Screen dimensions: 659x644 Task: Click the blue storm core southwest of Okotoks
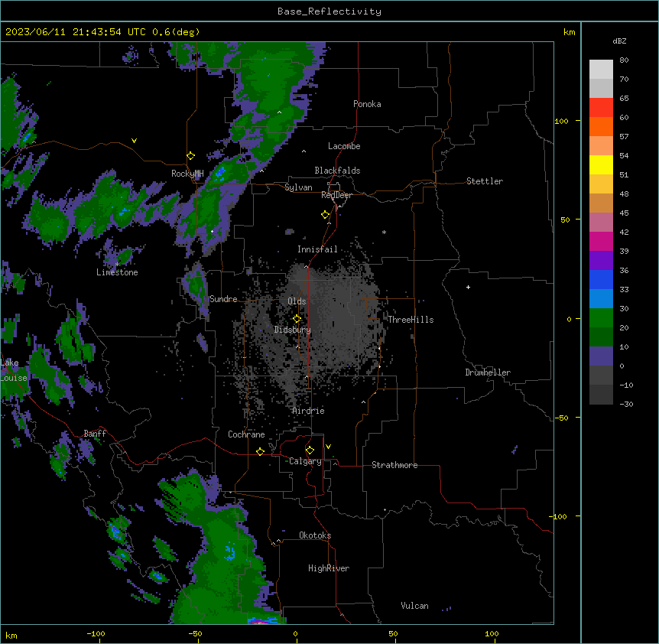229,551
